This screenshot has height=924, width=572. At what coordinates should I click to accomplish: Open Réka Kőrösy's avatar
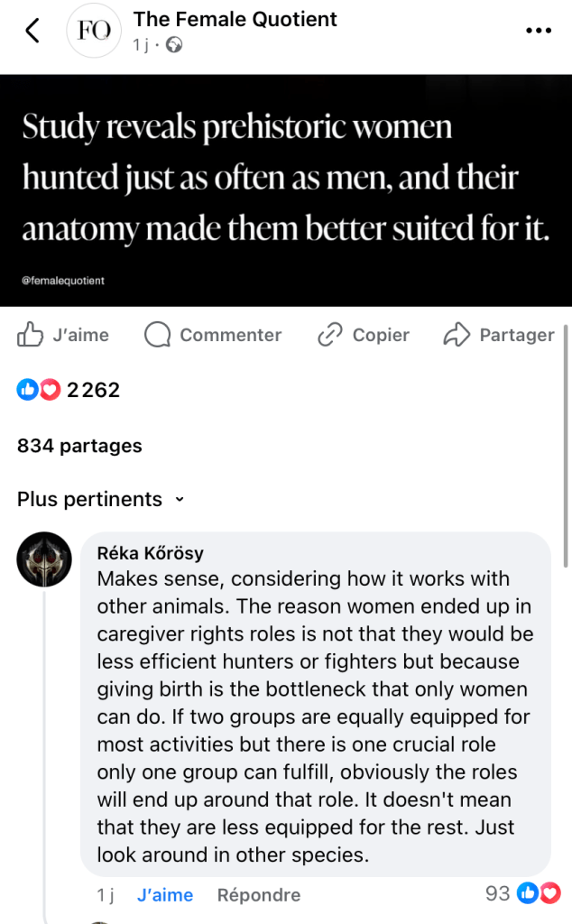click(43, 559)
